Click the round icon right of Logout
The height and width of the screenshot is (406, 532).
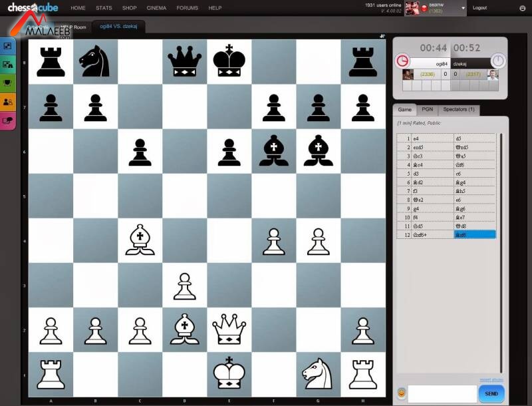coord(523,8)
